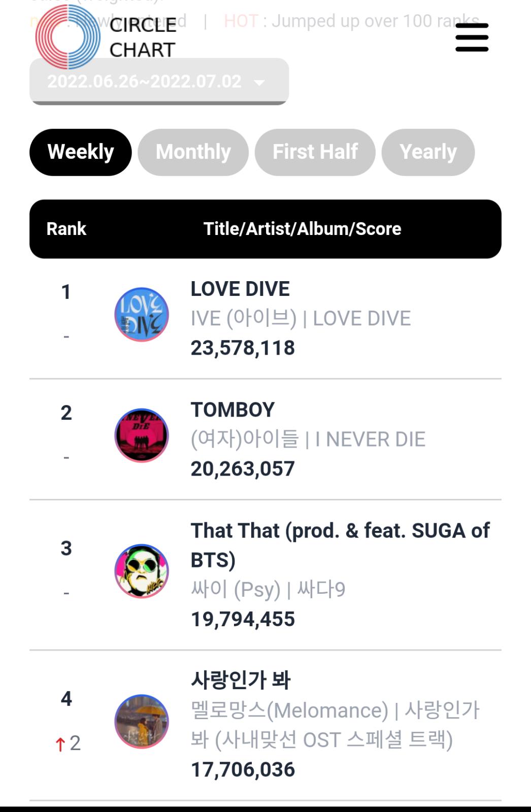Open the LOVE DIVE song title
This screenshot has width=531, height=812.
click(240, 289)
